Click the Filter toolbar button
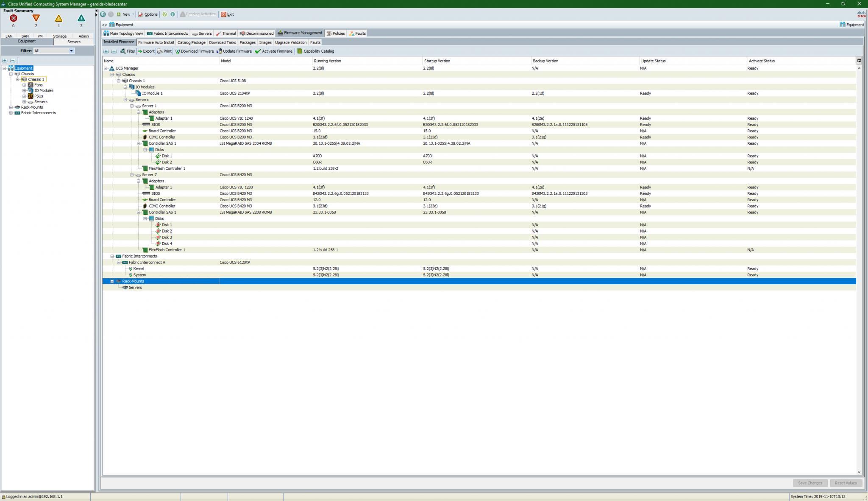Screen dimensions: 868x501 click(128, 51)
